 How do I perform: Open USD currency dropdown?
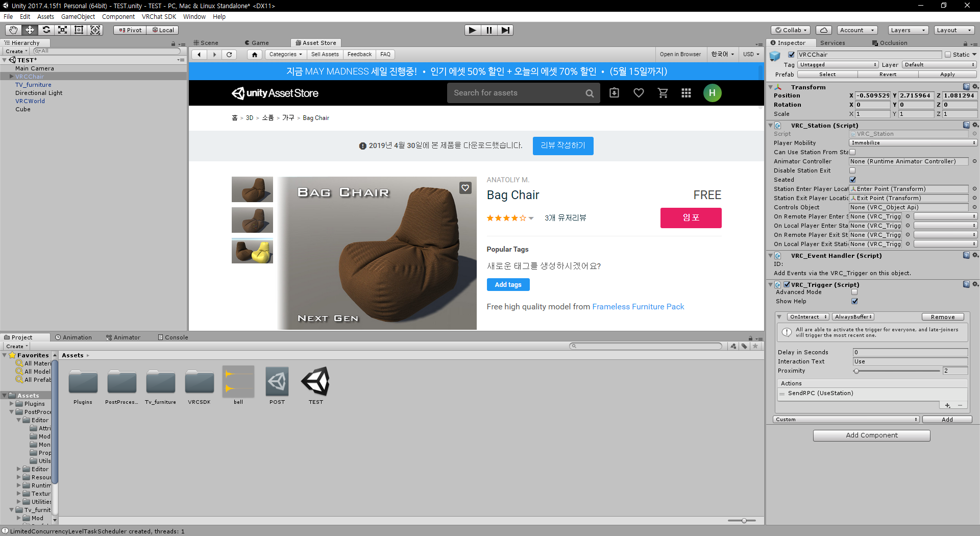pos(751,55)
